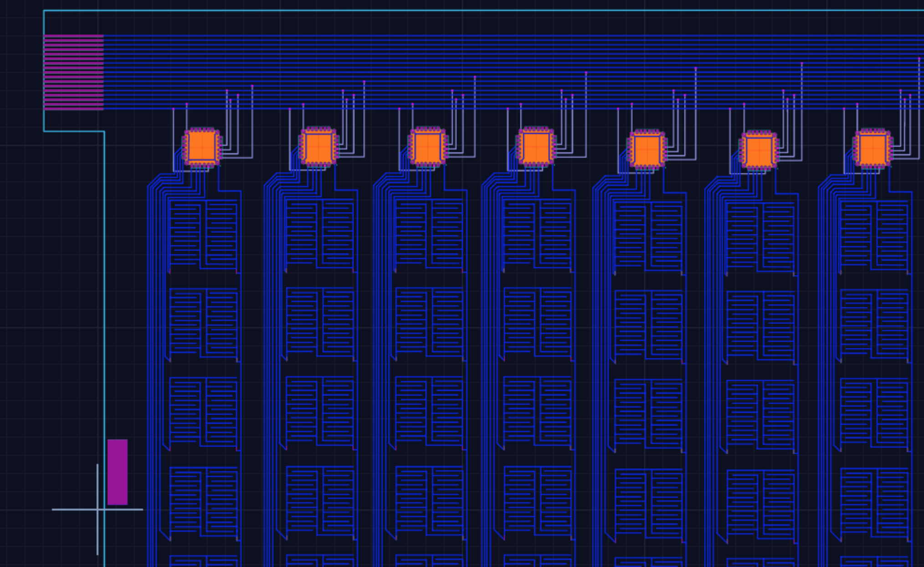Select the fourth QFP package in the row

(x=536, y=147)
